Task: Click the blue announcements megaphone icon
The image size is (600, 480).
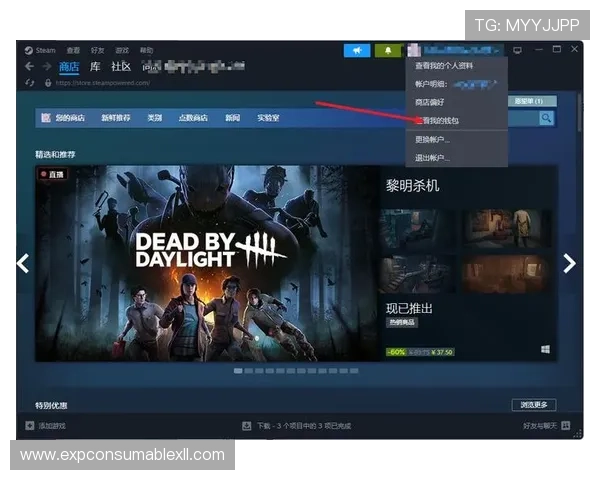Action: (356, 50)
